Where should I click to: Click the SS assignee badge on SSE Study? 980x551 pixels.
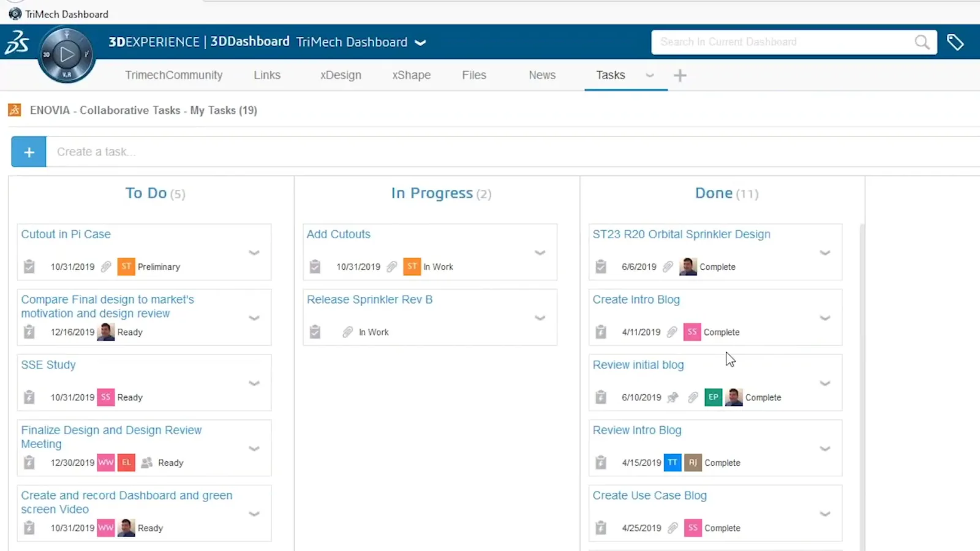(106, 397)
